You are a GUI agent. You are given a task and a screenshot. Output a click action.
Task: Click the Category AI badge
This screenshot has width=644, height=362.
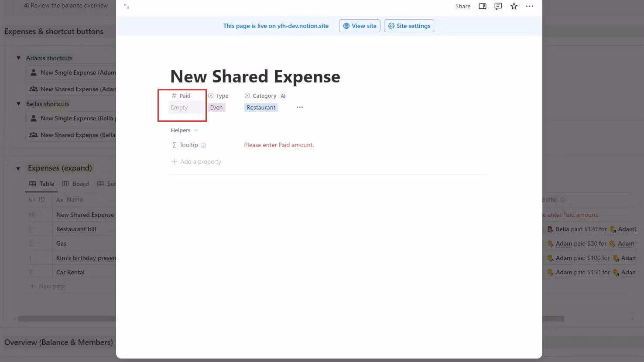pos(283,96)
